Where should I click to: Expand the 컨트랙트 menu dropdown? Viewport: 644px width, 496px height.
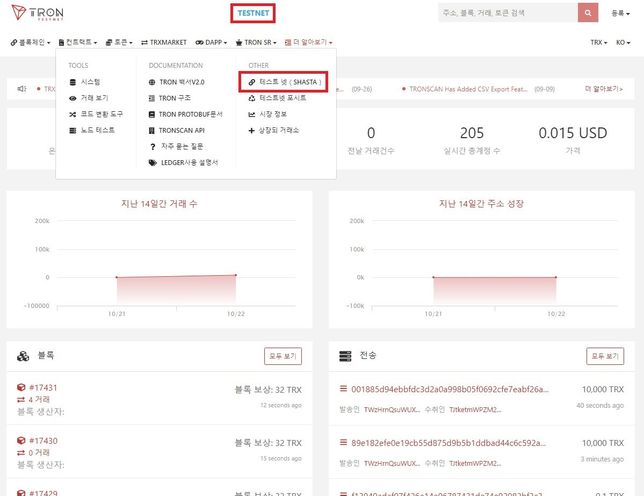[78, 42]
